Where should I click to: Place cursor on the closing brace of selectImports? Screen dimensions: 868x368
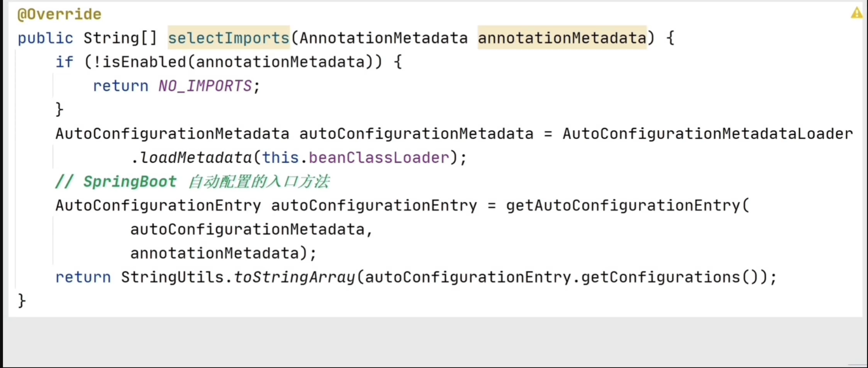click(x=21, y=300)
